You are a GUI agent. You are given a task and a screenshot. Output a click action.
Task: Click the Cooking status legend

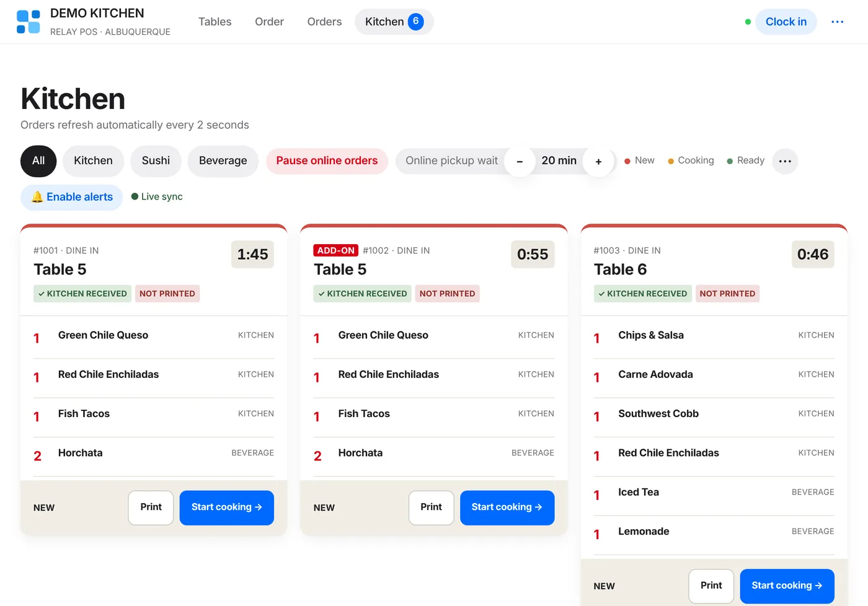point(691,160)
